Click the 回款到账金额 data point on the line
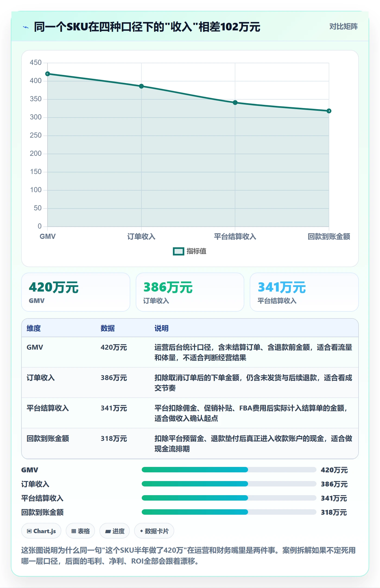The width and height of the screenshot is (380, 588). 329,111
